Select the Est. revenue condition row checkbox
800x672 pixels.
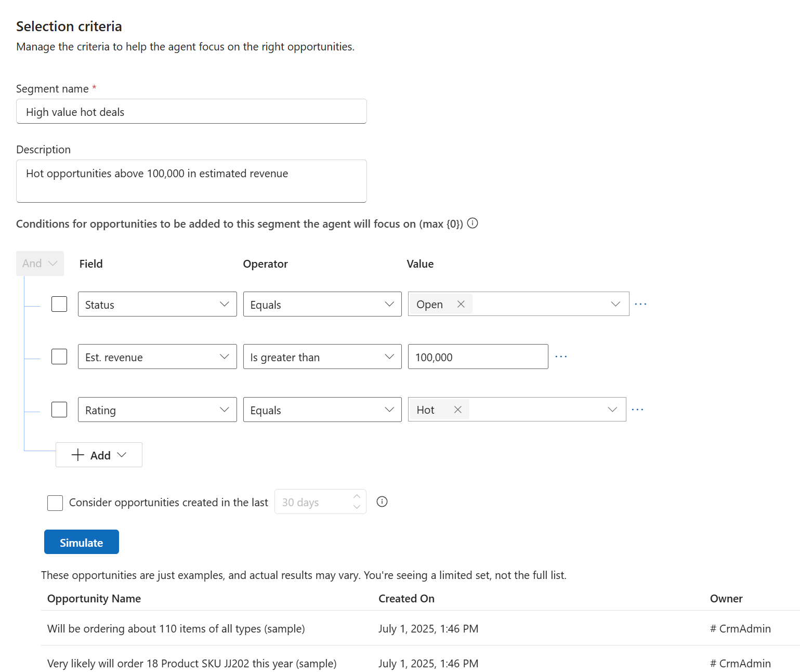[59, 357]
